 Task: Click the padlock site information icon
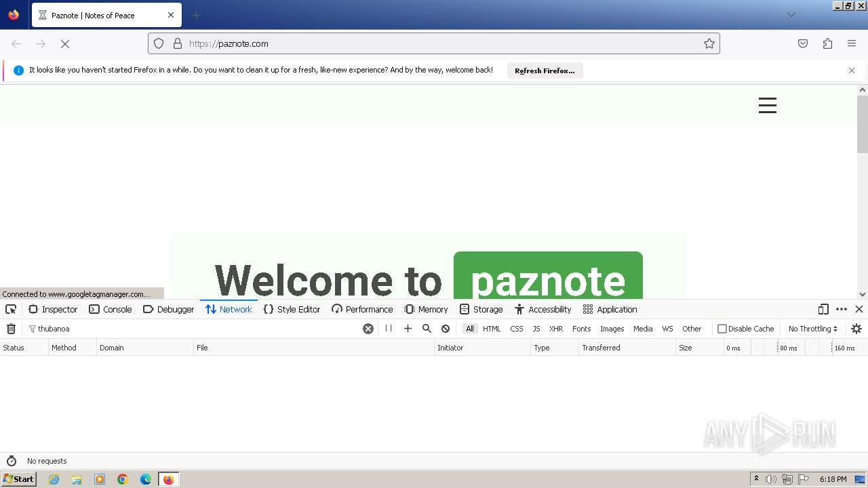point(178,43)
